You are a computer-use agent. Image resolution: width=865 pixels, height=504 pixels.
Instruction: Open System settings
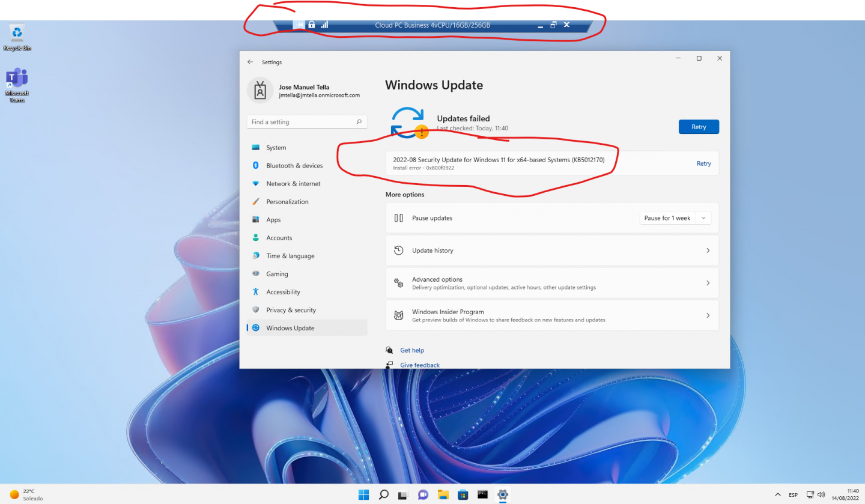point(307,148)
